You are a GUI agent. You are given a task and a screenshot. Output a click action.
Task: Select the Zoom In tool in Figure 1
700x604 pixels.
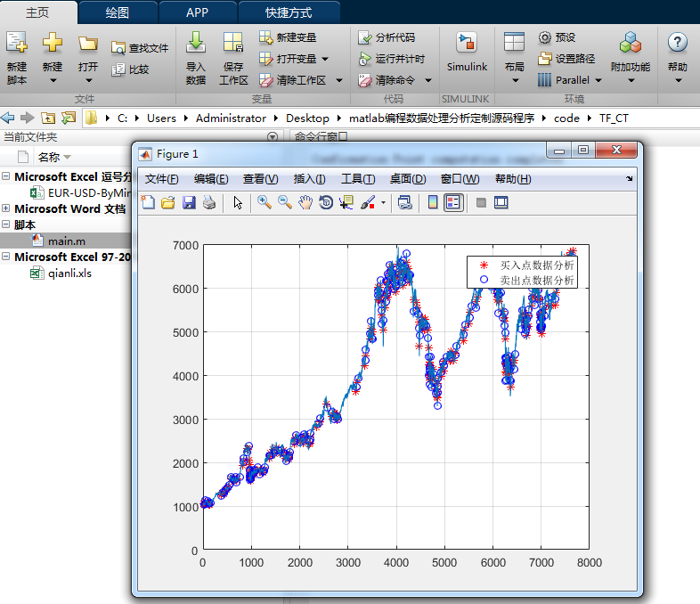(x=265, y=203)
